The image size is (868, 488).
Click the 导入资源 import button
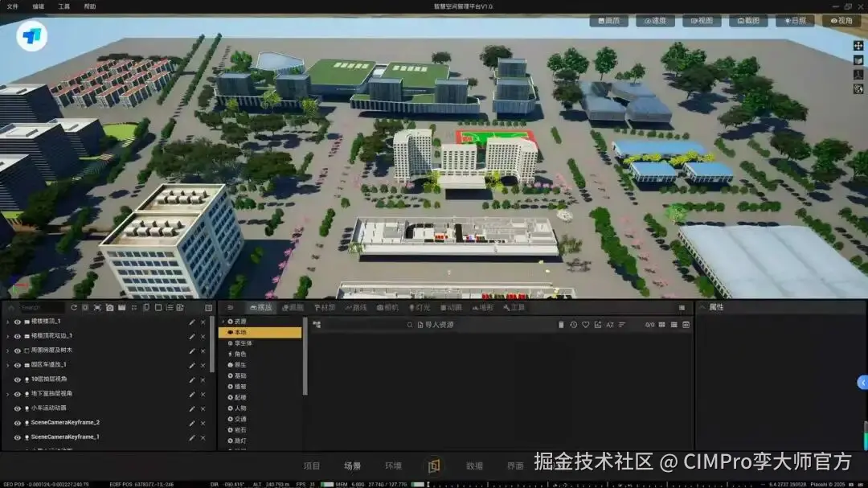click(x=436, y=325)
